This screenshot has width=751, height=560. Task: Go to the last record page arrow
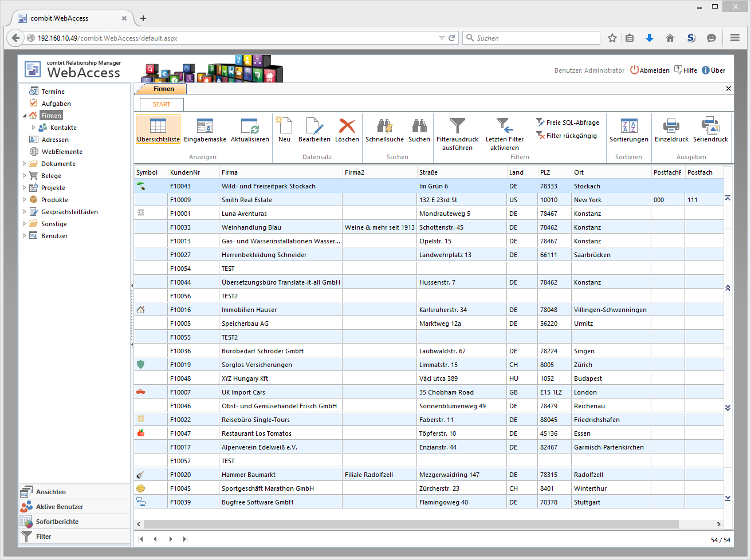pyautogui.click(x=185, y=539)
